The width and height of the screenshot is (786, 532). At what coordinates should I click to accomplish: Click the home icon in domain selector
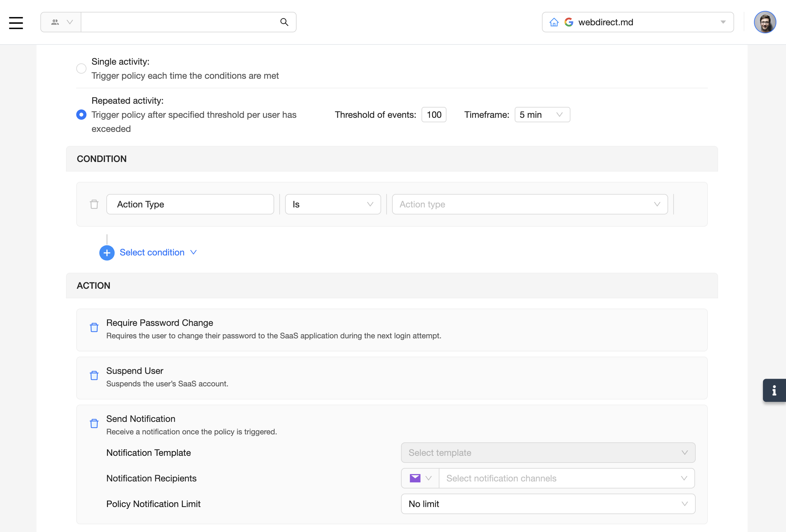554,22
